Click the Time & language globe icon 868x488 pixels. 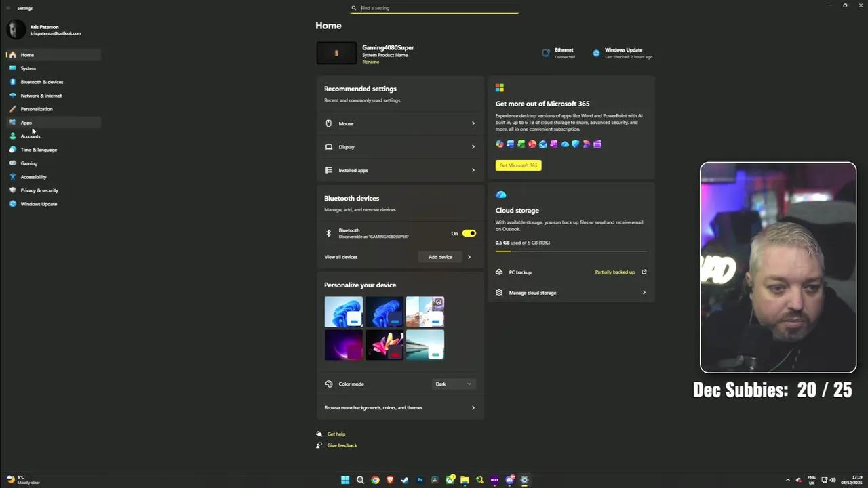(13, 150)
